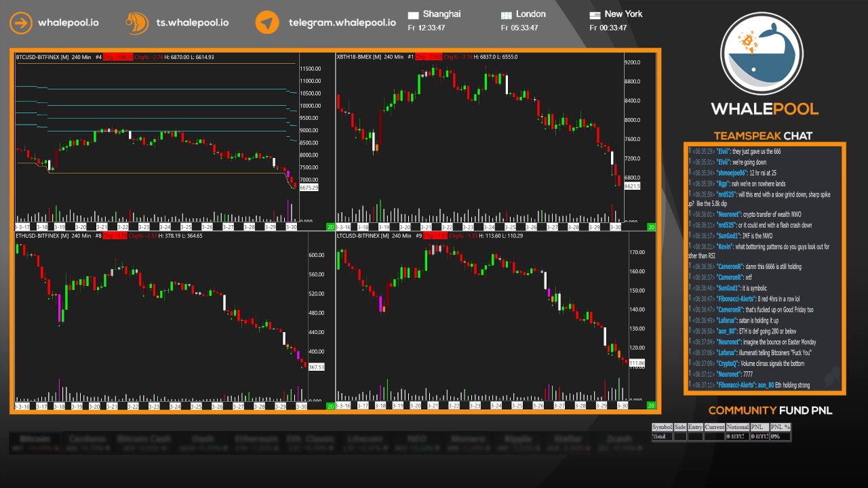Viewport: 868px width, 488px height.
Task: Click 9200.0 on the XBTH18 price axis
Action: point(632,62)
